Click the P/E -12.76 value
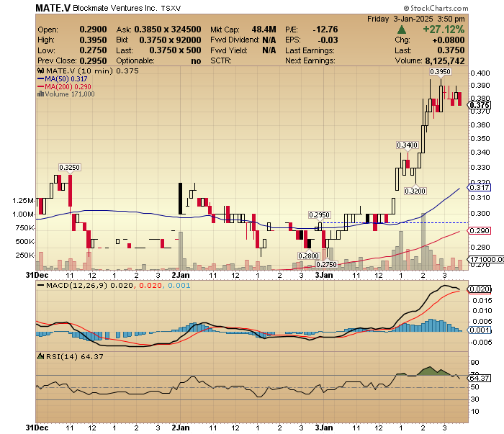 (325, 30)
